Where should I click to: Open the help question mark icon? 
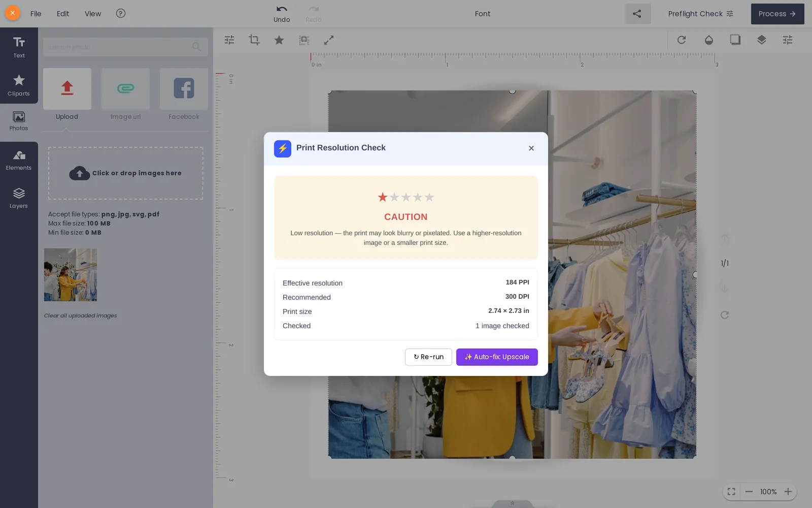click(120, 14)
